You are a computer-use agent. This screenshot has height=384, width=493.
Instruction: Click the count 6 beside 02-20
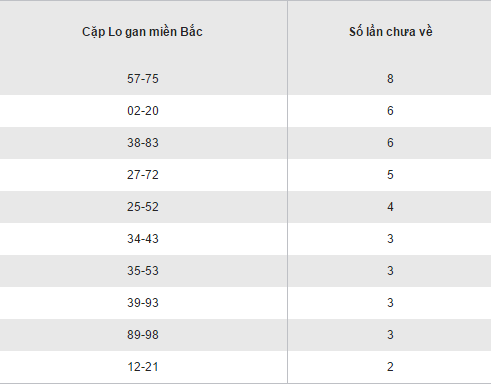point(390,111)
